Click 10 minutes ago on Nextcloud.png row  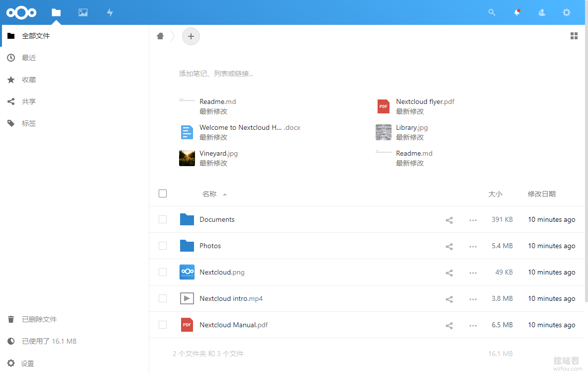coord(551,272)
